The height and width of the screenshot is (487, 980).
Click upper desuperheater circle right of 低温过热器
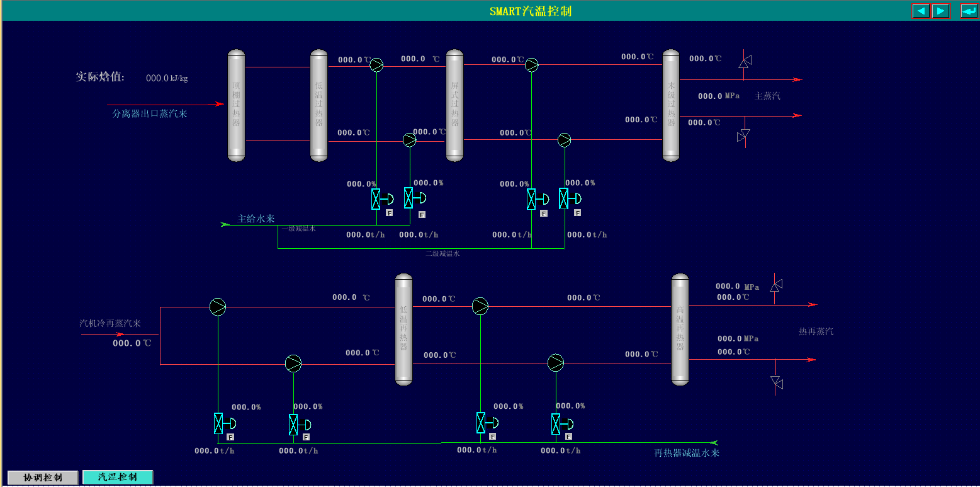(376, 65)
